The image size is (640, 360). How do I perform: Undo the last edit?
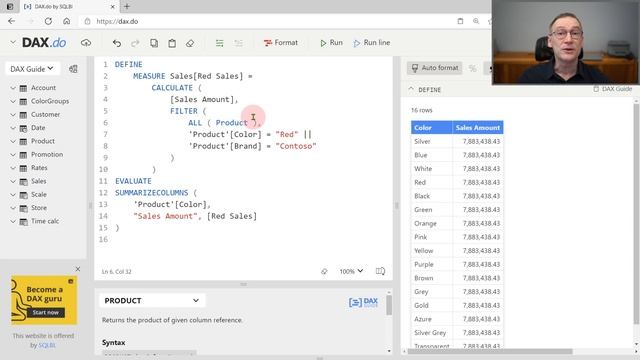pyautogui.click(x=117, y=43)
